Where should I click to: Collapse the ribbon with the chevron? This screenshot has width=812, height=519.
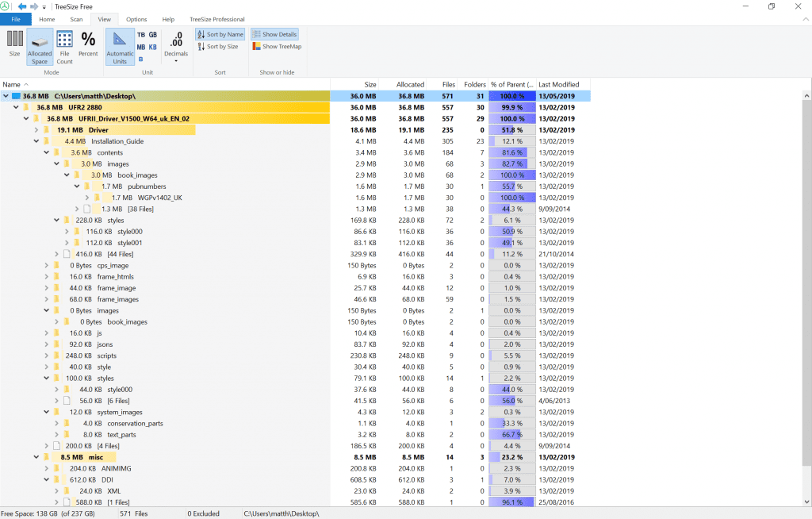(806, 19)
